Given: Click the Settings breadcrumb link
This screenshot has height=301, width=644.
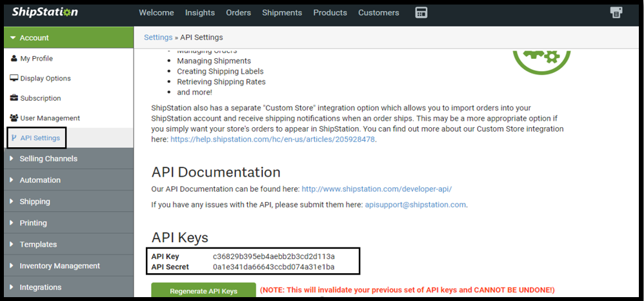Looking at the screenshot, I should coord(158,37).
